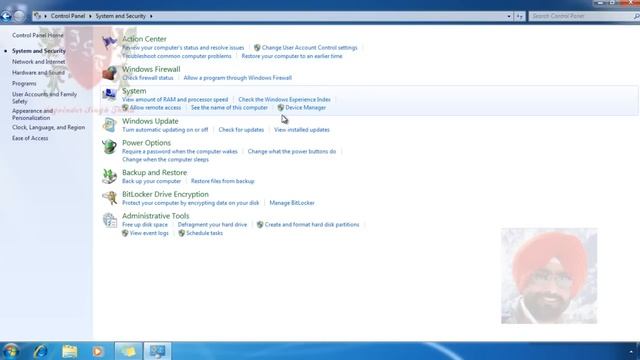Expand the System and Security breadcrumb arrow
This screenshot has width=640, height=360.
point(151,16)
